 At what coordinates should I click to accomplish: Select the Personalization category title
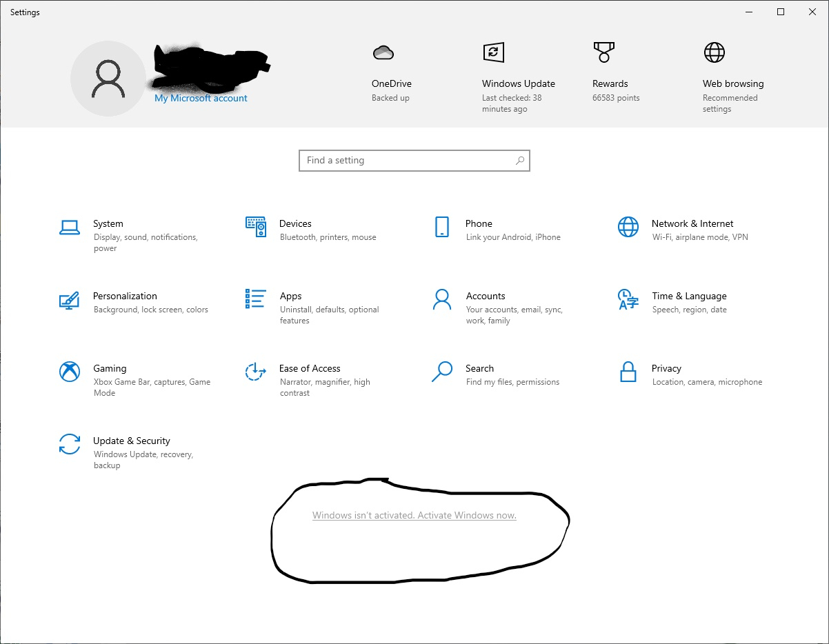[x=125, y=296]
